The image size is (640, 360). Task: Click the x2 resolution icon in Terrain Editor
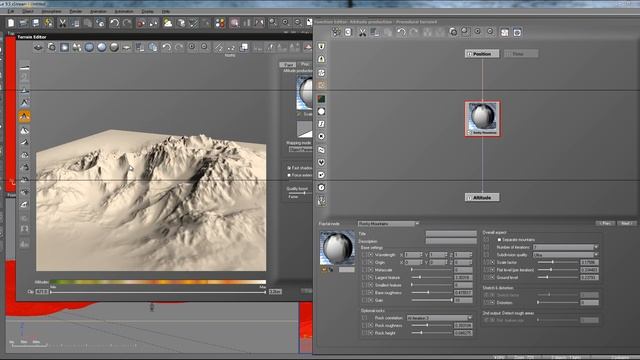tap(231, 48)
